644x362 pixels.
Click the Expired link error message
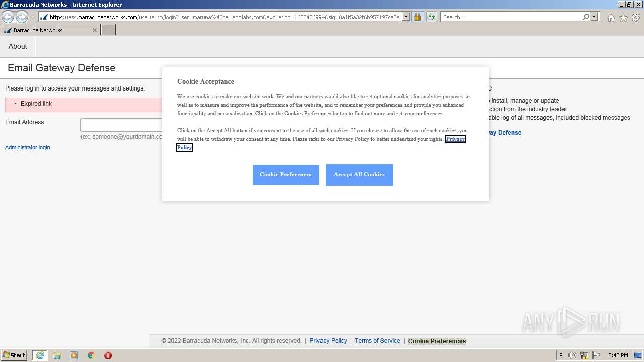(x=36, y=104)
